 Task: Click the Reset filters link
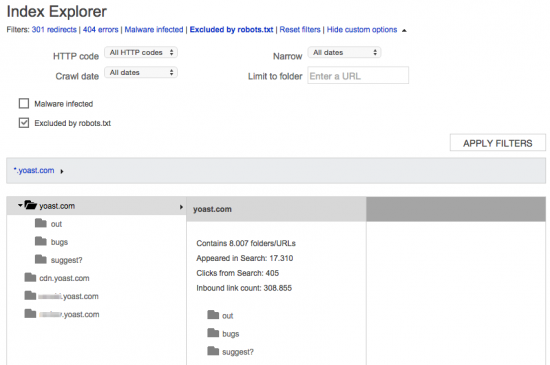click(x=300, y=30)
